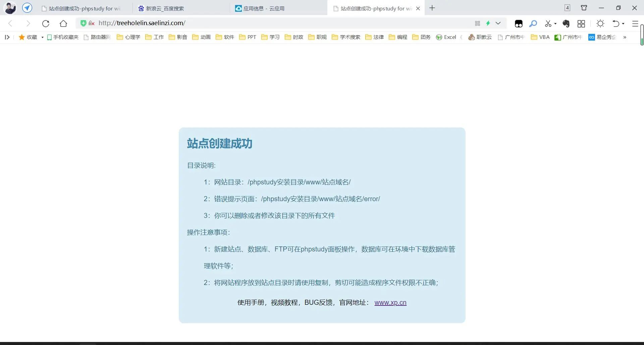Open 职教云 bookmark
Image resolution: width=644 pixels, height=345 pixels.
480,37
